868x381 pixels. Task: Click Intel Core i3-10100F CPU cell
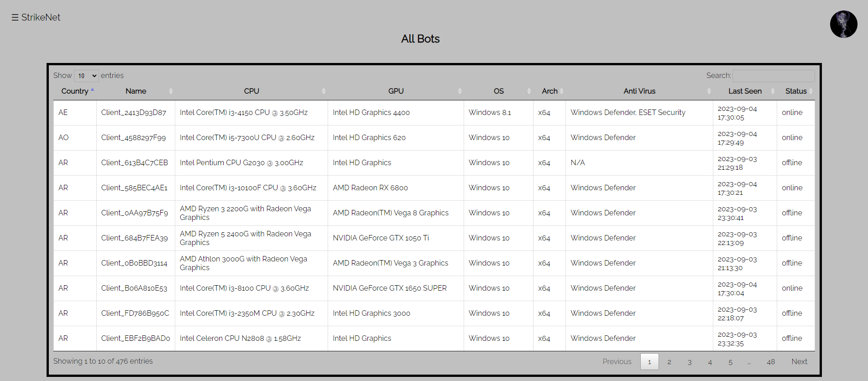pyautogui.click(x=251, y=188)
